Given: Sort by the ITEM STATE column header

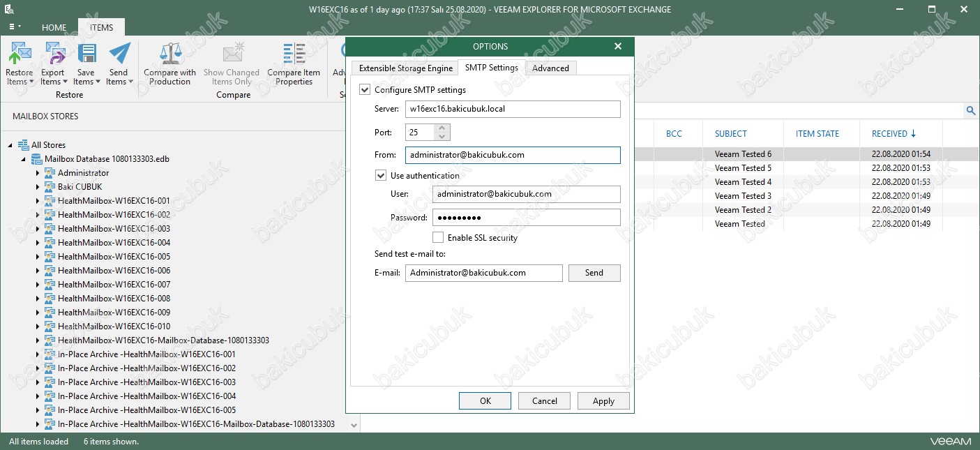Looking at the screenshot, I should pyautogui.click(x=817, y=134).
